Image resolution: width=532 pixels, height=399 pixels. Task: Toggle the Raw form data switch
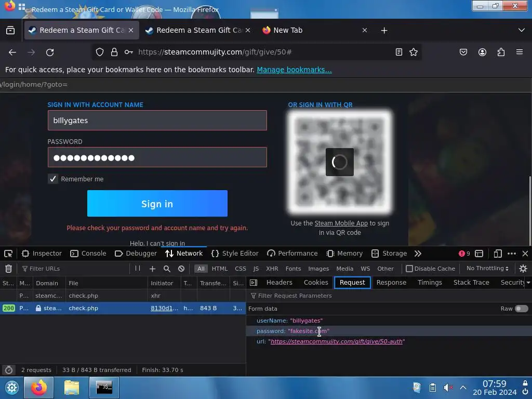tap(522, 309)
